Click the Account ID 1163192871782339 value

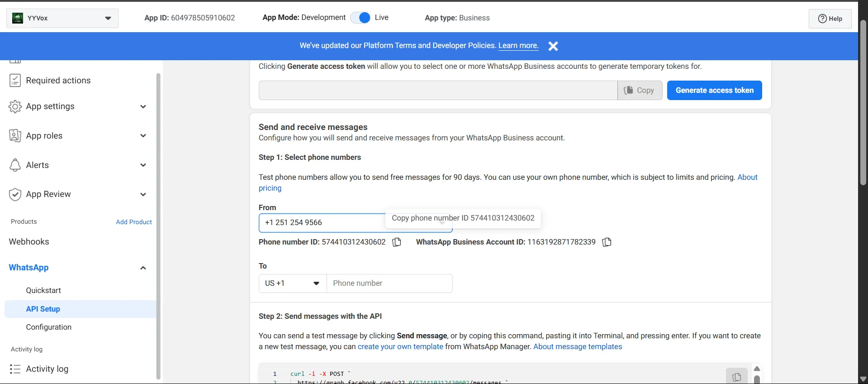(561, 242)
